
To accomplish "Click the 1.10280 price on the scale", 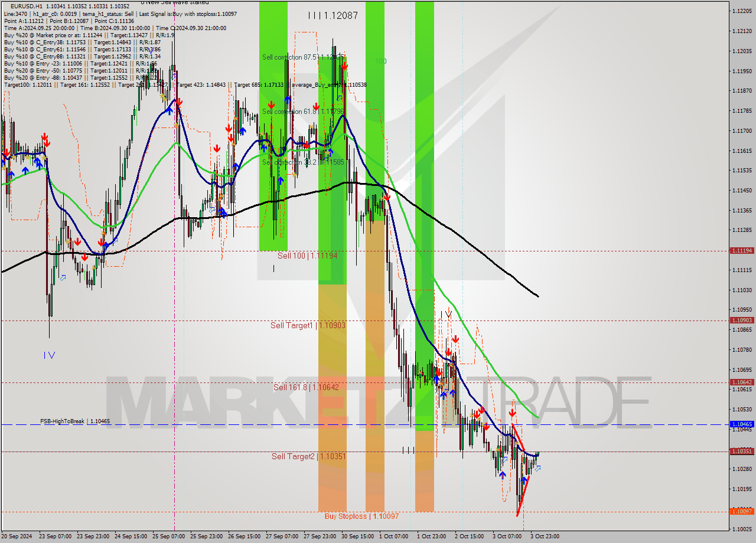I will pos(742,469).
